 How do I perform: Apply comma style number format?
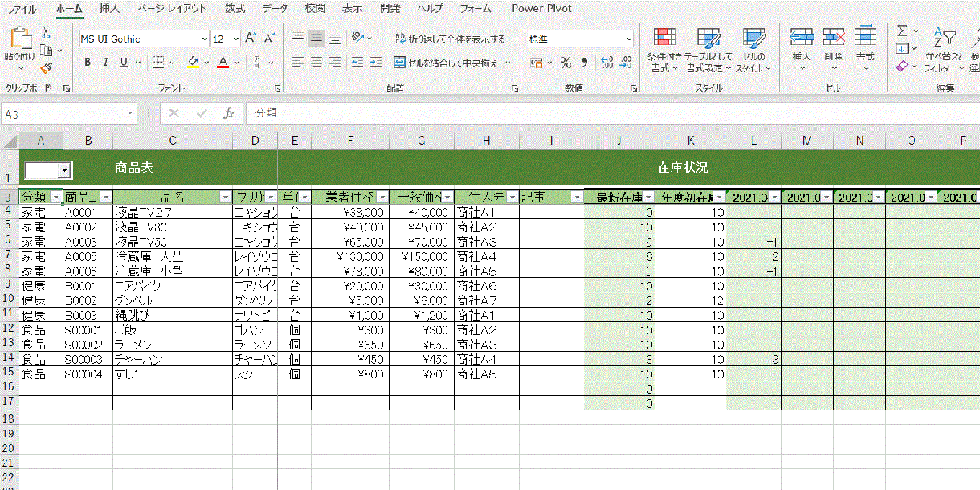(584, 62)
